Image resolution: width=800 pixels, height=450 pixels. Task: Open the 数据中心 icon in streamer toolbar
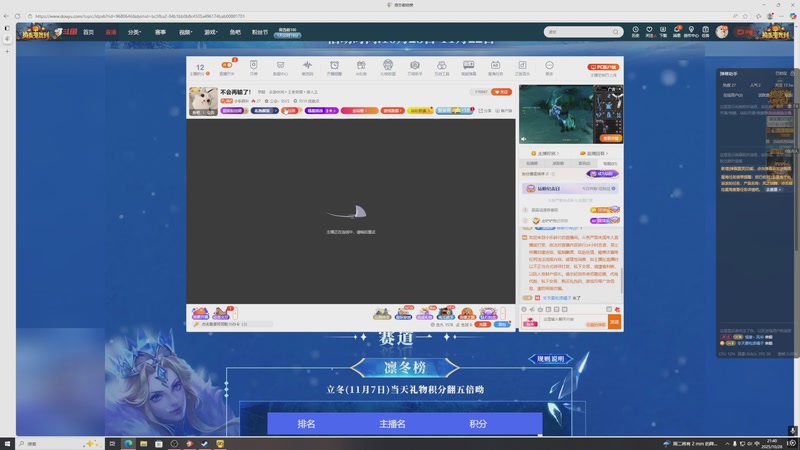coord(280,65)
